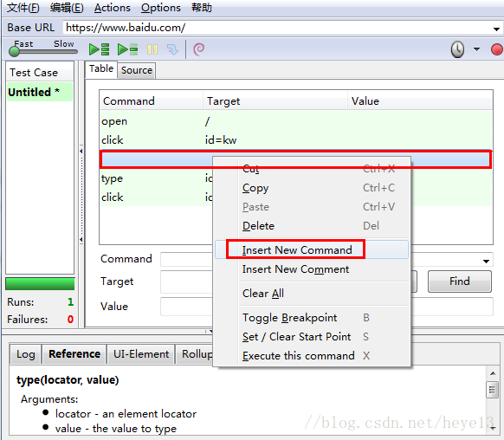
Task: Click the Value column header
Action: [420, 101]
